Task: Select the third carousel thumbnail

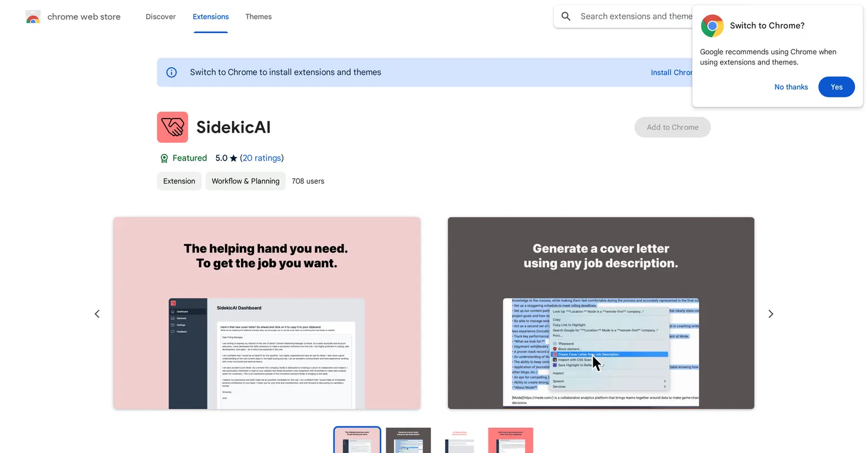Action: click(x=460, y=440)
